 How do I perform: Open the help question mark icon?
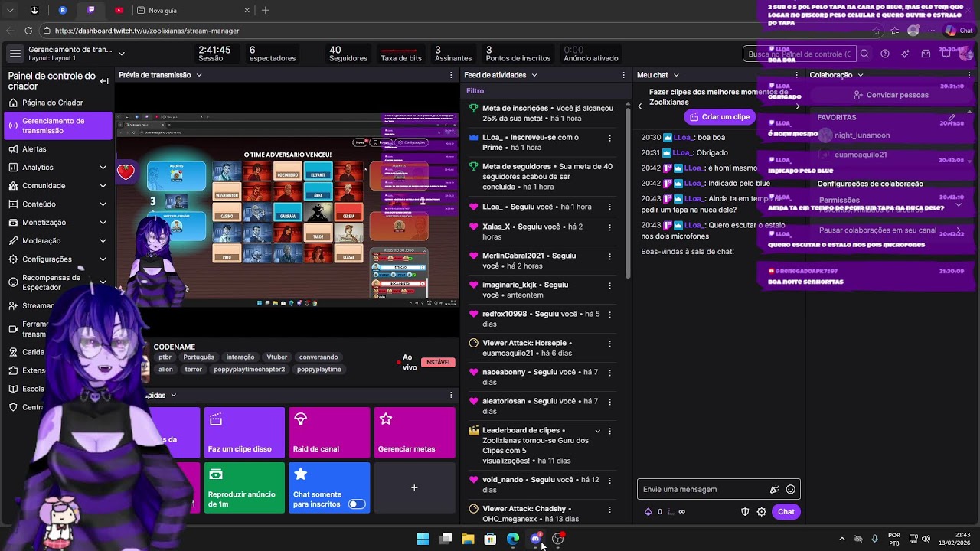click(x=885, y=54)
